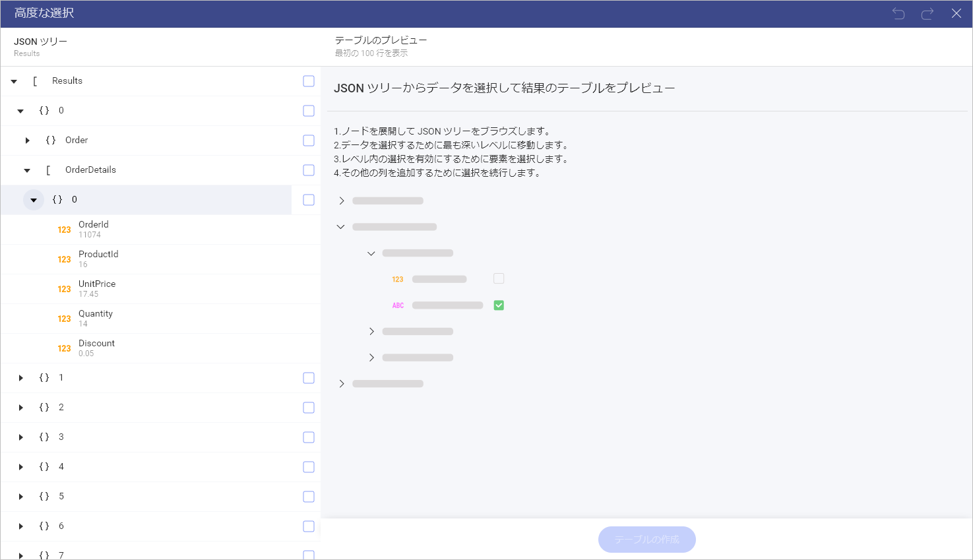Check the Order node checkbox
This screenshot has height=560, width=973.
click(309, 140)
